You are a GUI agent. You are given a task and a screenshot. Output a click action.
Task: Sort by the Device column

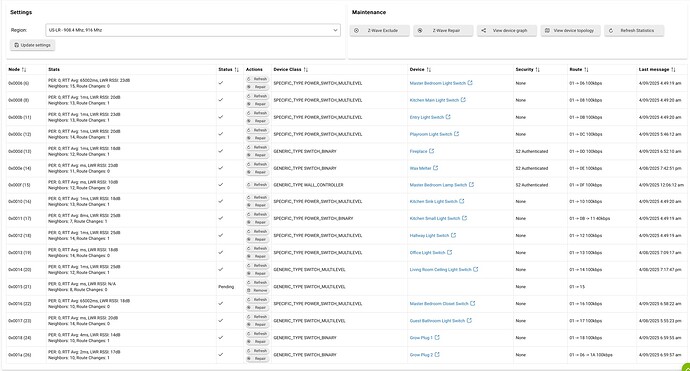(x=429, y=70)
